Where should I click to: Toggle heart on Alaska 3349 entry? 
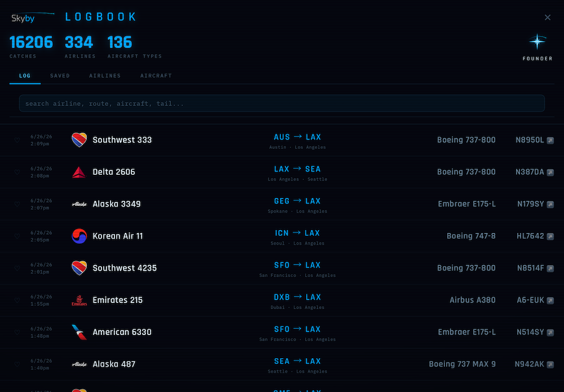pos(17,204)
